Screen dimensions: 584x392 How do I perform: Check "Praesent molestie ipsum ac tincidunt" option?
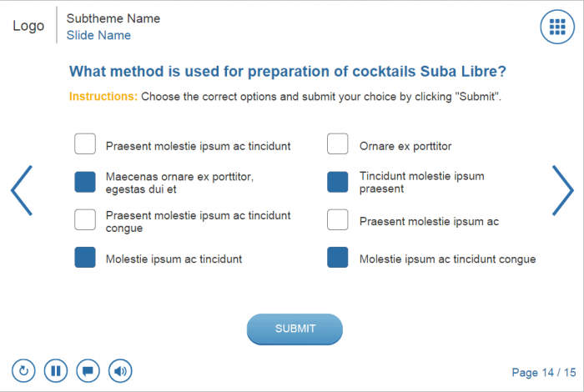85,144
